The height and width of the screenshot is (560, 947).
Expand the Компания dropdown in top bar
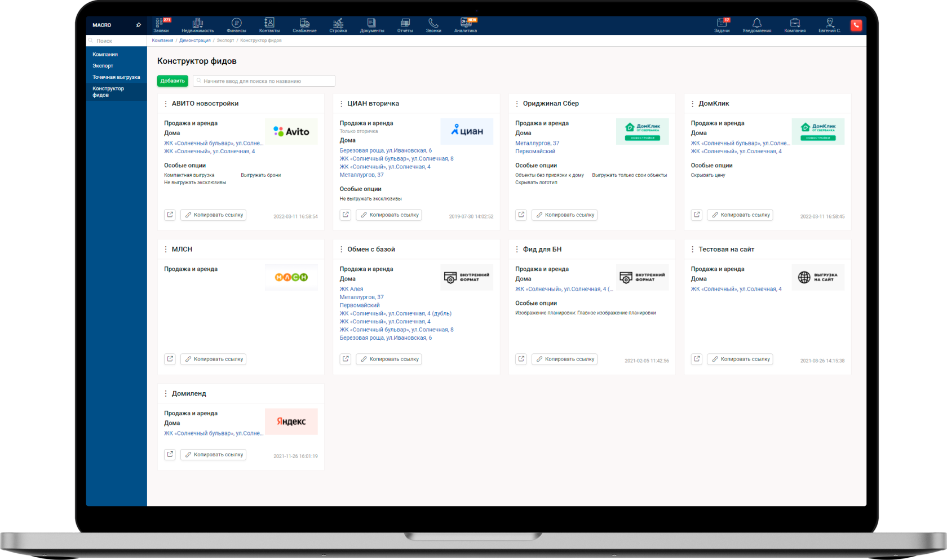tap(795, 25)
